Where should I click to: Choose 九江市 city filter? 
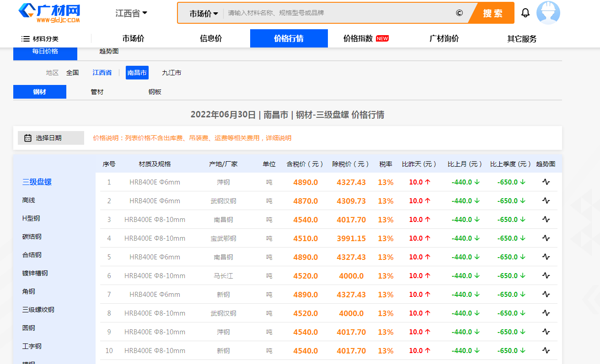coord(171,73)
